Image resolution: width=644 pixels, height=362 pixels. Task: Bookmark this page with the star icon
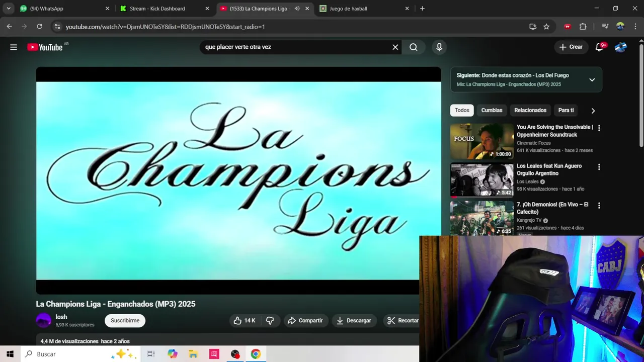tap(546, 27)
